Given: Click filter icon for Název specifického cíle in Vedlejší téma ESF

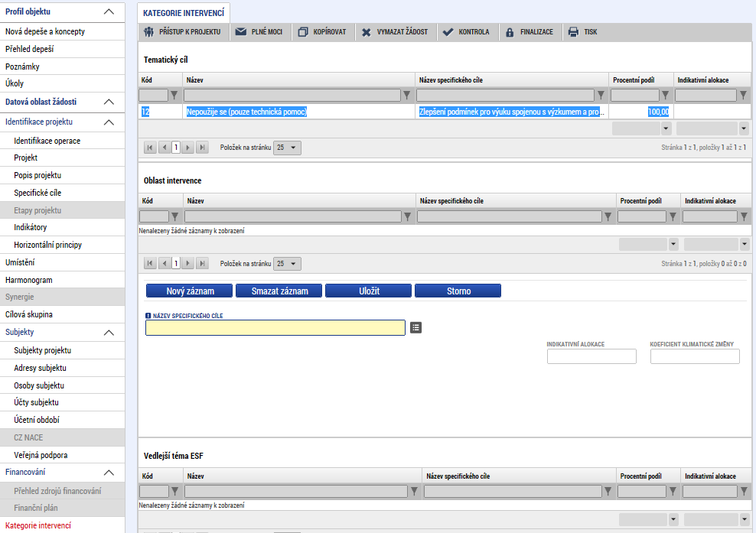Looking at the screenshot, I should 608,491.
